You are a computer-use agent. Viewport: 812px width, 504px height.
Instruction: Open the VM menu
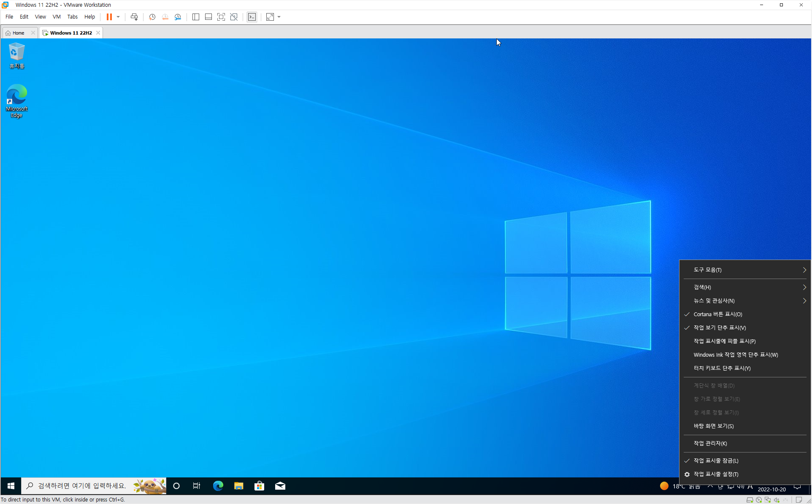tap(56, 17)
